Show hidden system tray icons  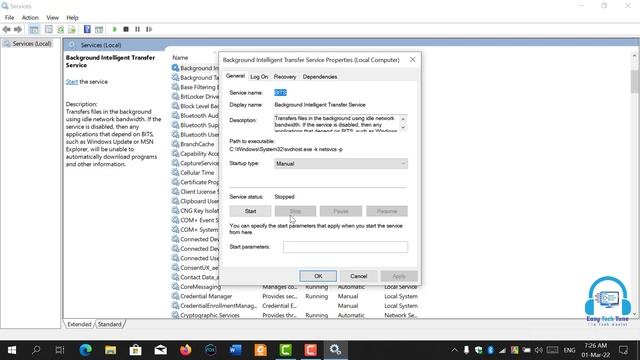tap(454, 350)
